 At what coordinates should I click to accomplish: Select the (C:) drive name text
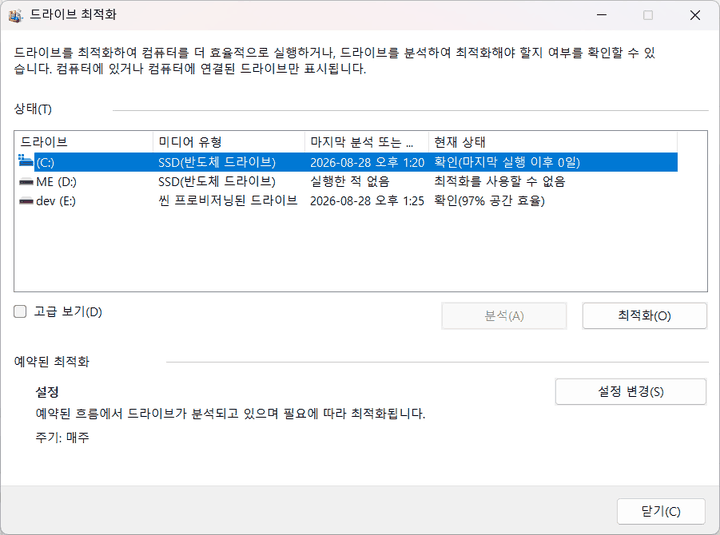point(45,163)
